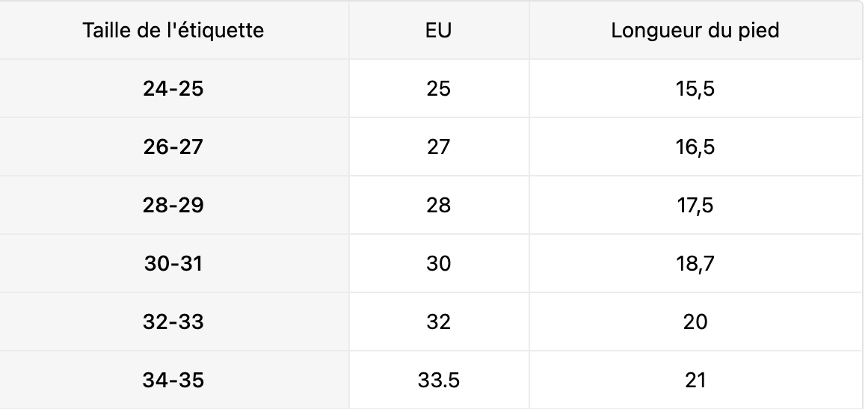Click foot length 18,7 cell
Screen dimensions: 868x409
click(695, 263)
